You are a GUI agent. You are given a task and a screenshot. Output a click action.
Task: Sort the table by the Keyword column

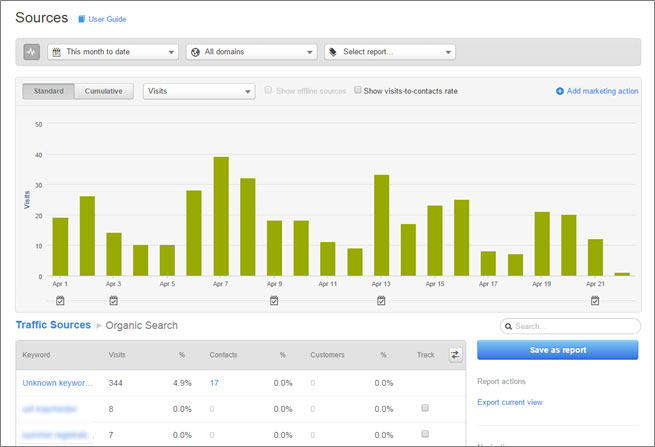(36, 355)
